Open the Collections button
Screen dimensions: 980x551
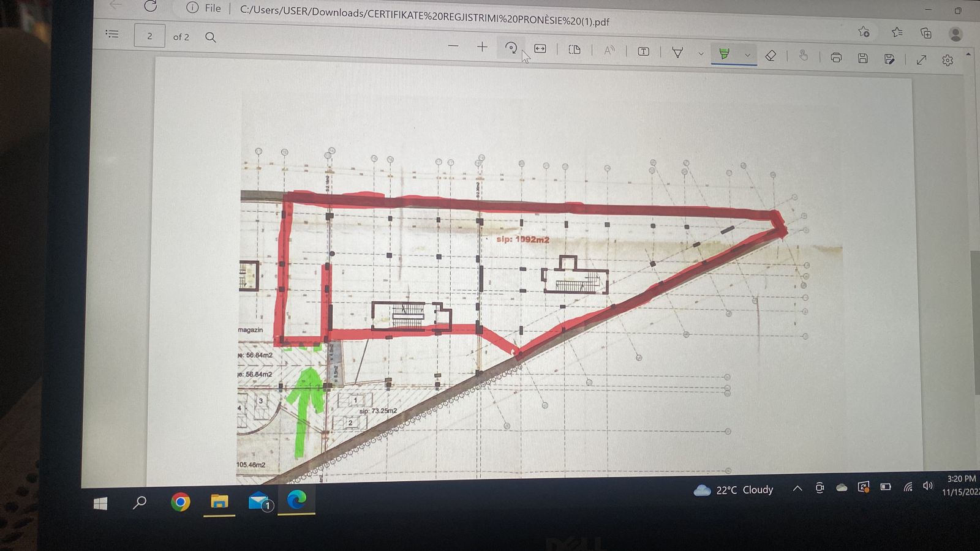926,33
